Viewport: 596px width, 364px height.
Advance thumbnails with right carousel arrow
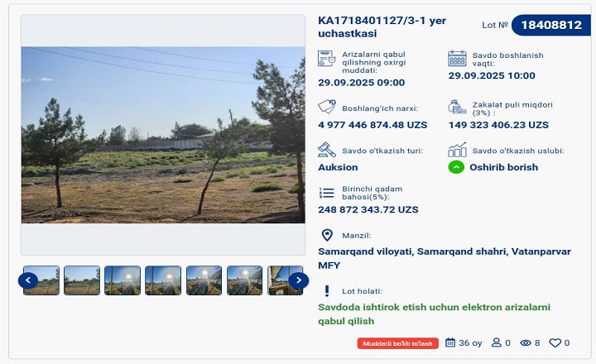click(298, 280)
